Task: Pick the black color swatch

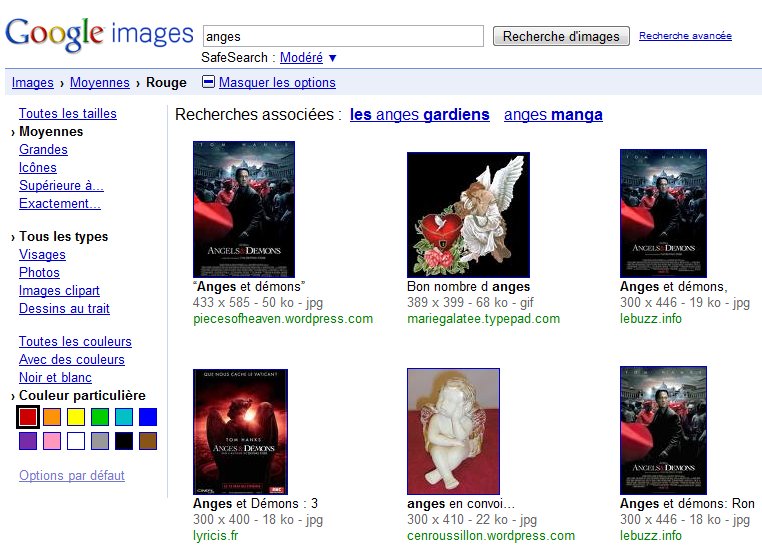Action: tap(124, 441)
